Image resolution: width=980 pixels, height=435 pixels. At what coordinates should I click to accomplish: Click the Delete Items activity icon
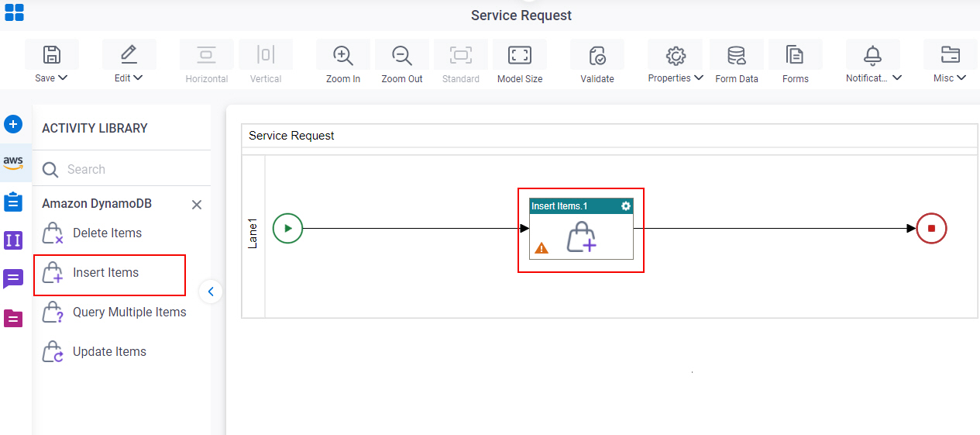53,233
